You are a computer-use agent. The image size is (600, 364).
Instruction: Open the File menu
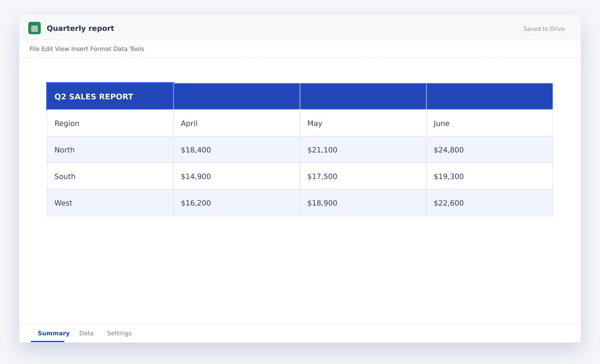(x=34, y=49)
